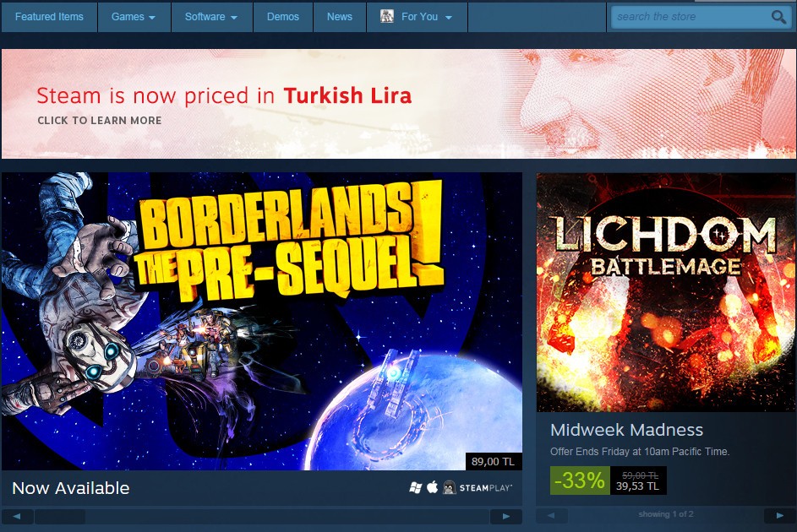797x532 pixels.
Task: Click the Apple Mac platform icon
Action: (433, 487)
